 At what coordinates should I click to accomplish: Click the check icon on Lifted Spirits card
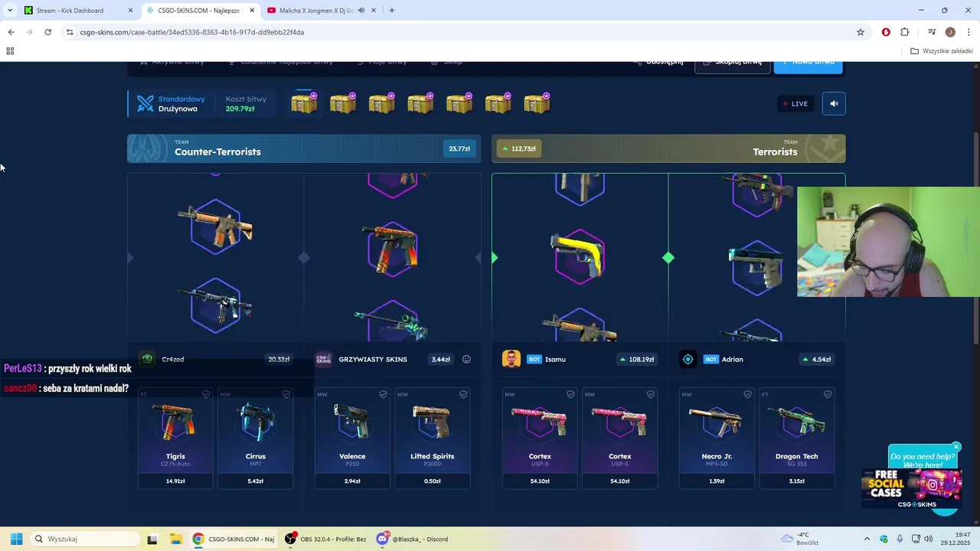point(463,394)
